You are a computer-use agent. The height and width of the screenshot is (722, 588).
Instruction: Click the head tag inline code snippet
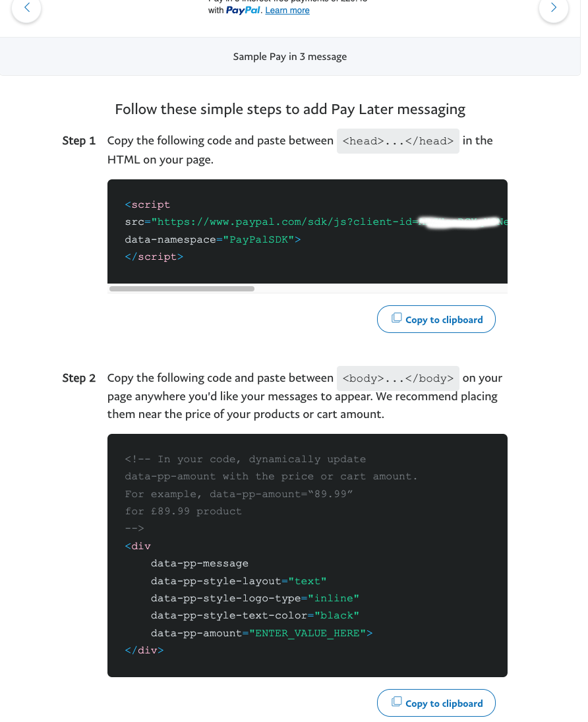click(x=398, y=141)
